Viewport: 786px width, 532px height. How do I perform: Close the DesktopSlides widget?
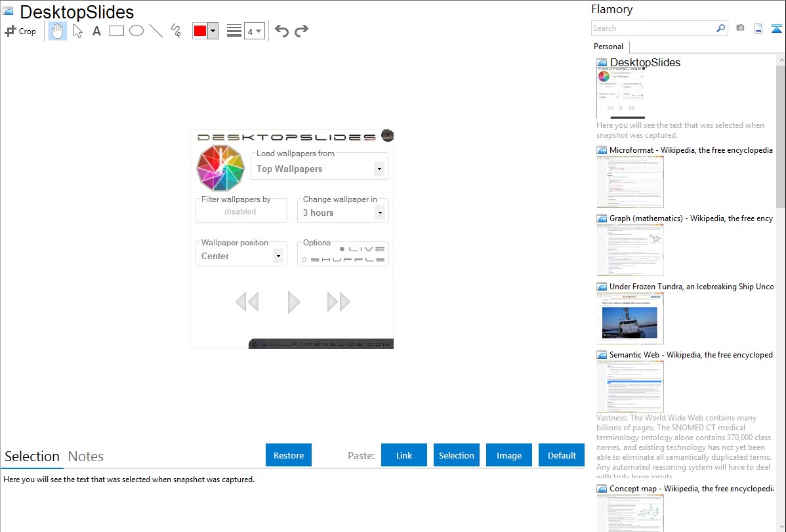tap(388, 135)
